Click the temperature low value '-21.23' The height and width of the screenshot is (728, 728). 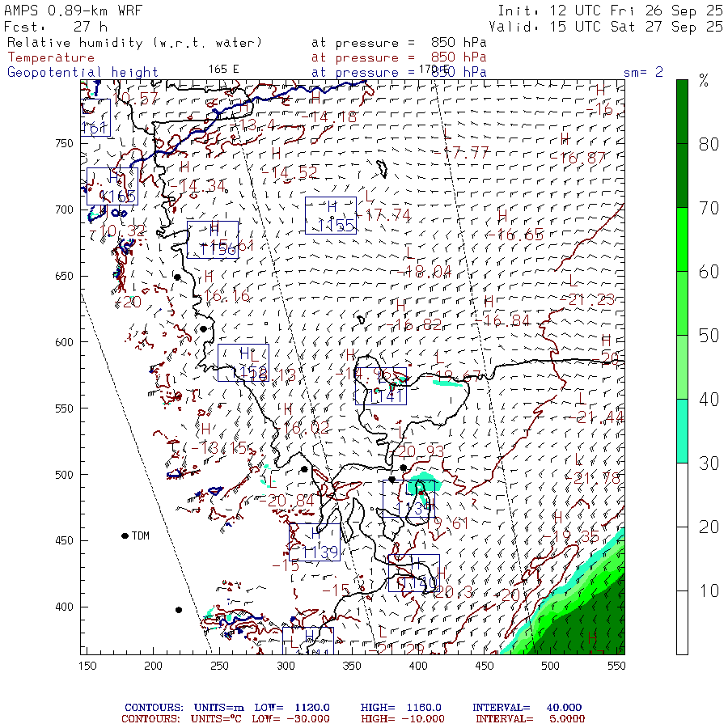tap(587, 299)
